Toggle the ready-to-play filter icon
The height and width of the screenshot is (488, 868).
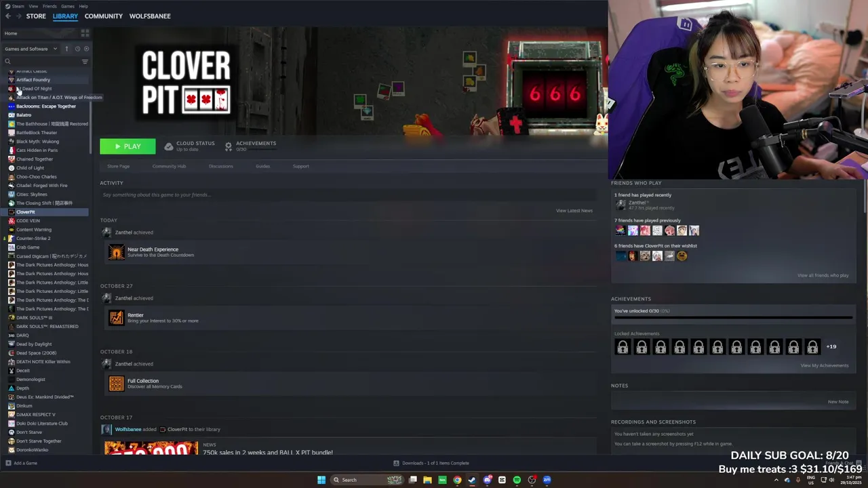86,49
